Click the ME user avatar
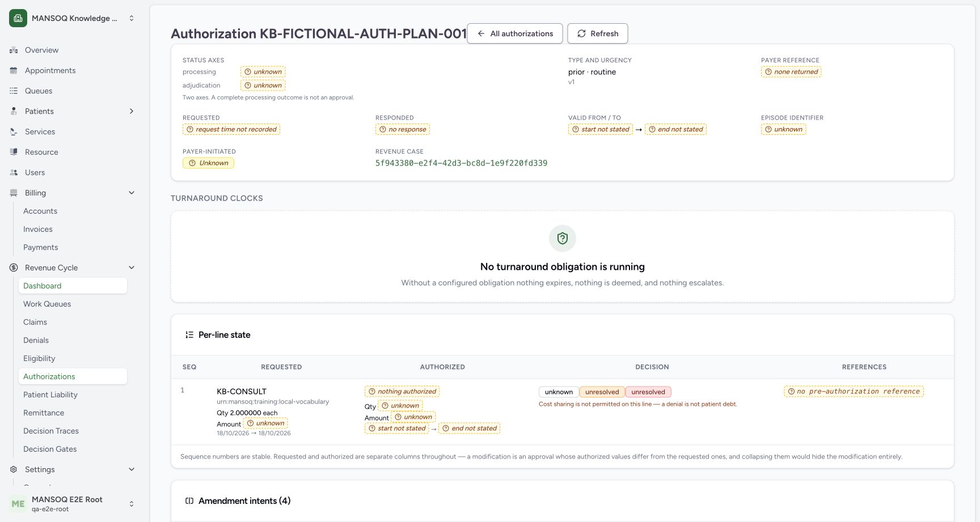The image size is (980, 522). (x=18, y=503)
